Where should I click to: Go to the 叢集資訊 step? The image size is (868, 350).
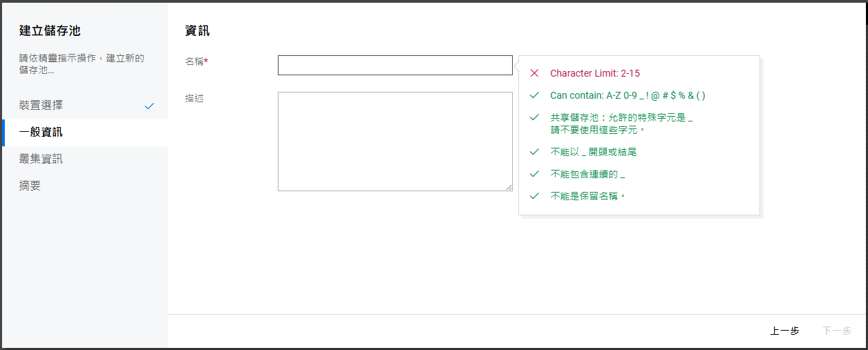point(41,159)
